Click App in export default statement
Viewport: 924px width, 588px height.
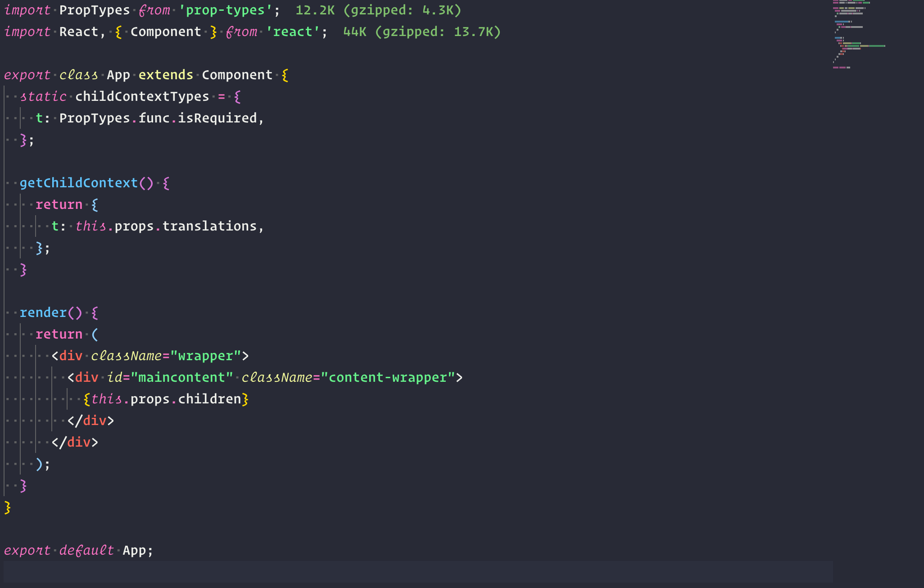(x=134, y=551)
